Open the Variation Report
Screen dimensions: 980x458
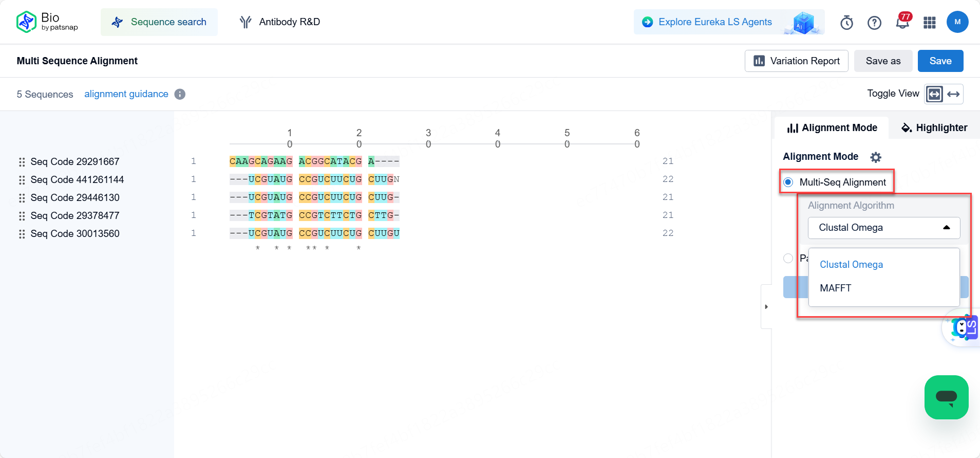point(796,61)
